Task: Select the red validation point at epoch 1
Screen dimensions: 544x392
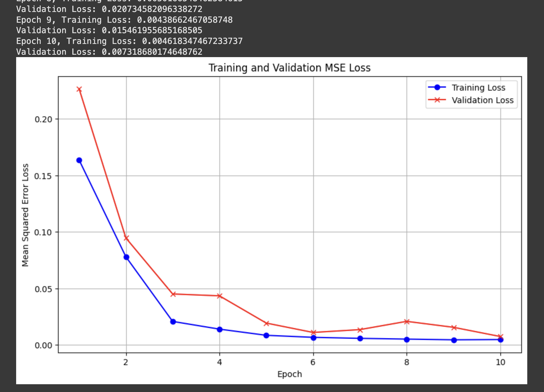Action: pyautogui.click(x=79, y=89)
